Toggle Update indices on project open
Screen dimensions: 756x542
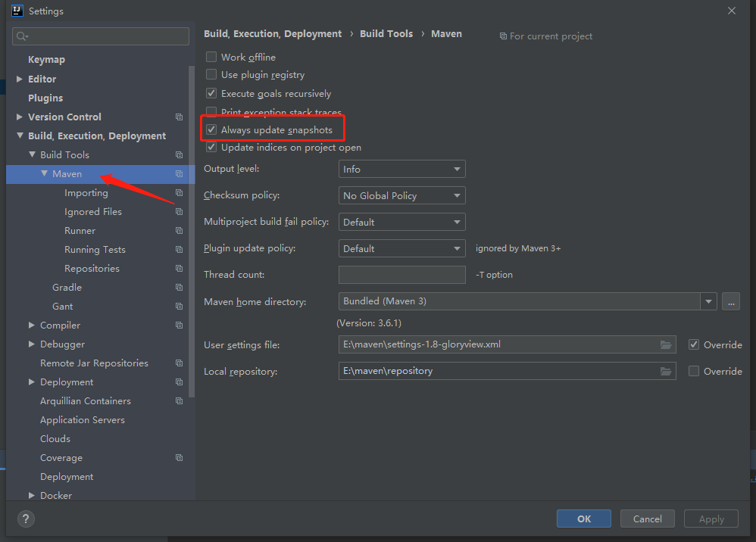pyautogui.click(x=211, y=147)
